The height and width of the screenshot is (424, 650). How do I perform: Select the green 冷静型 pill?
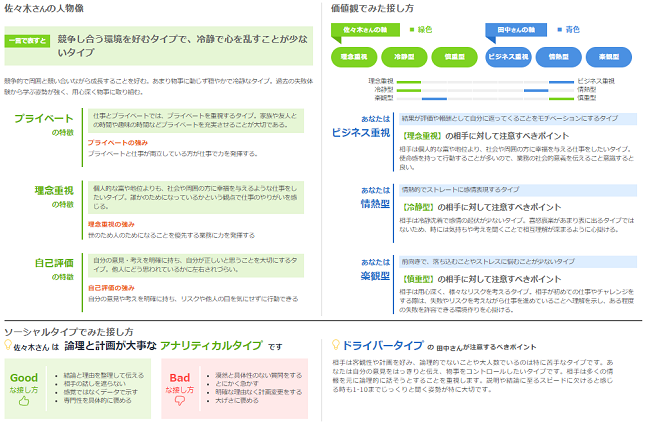tap(406, 57)
